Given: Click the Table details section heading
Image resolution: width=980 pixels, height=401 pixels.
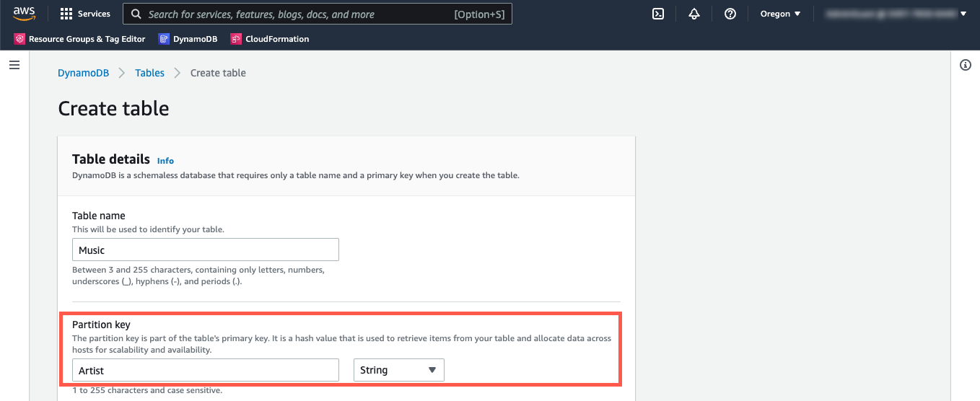Looking at the screenshot, I should [x=111, y=159].
